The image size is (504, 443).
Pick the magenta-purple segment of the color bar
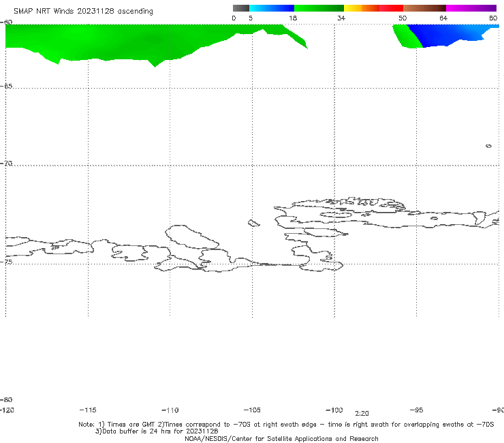click(x=471, y=8)
